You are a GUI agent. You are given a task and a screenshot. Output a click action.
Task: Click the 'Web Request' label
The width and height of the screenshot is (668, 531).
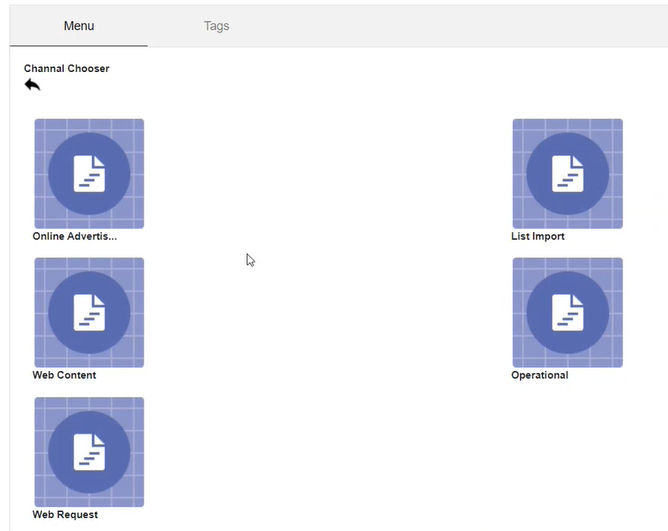point(65,515)
